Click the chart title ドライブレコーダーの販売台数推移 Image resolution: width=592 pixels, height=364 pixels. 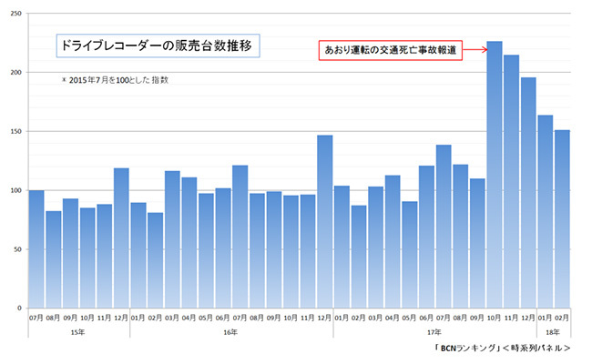tap(157, 45)
